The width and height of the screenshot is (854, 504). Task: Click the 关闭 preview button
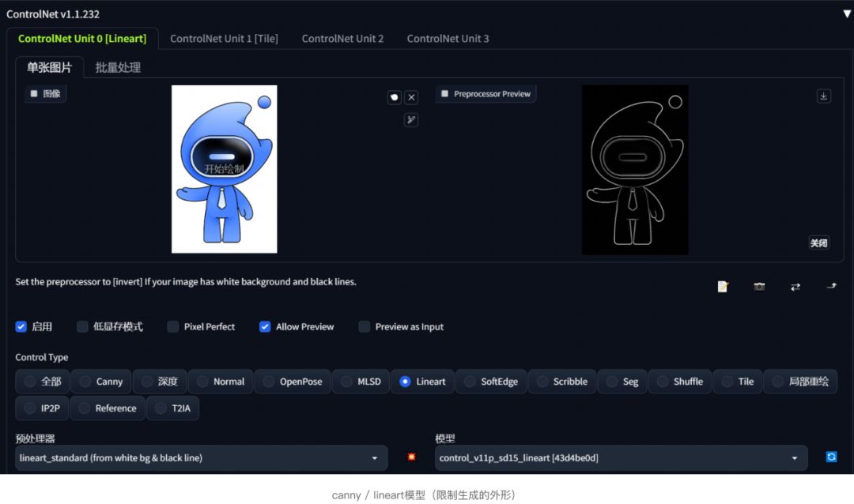[818, 243]
